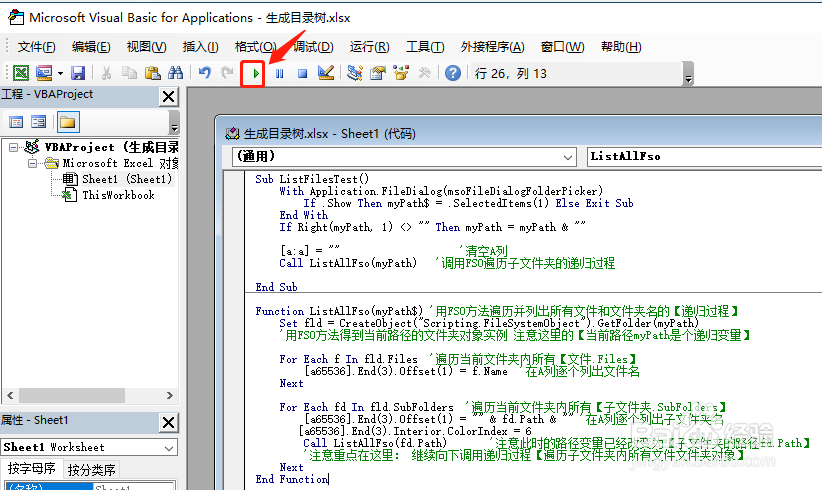822x490 pixels.
Task: Open the 视图(V) menu
Action: [x=146, y=47]
